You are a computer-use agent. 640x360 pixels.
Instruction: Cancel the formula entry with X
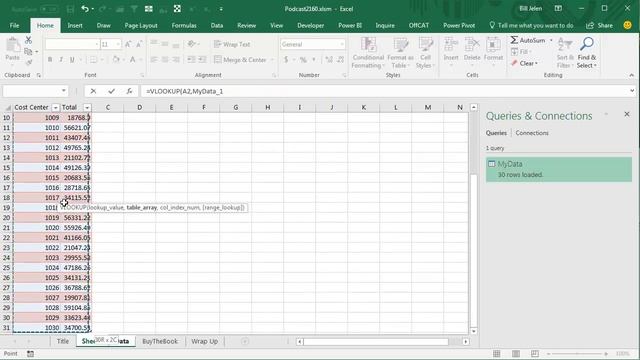(x=93, y=91)
